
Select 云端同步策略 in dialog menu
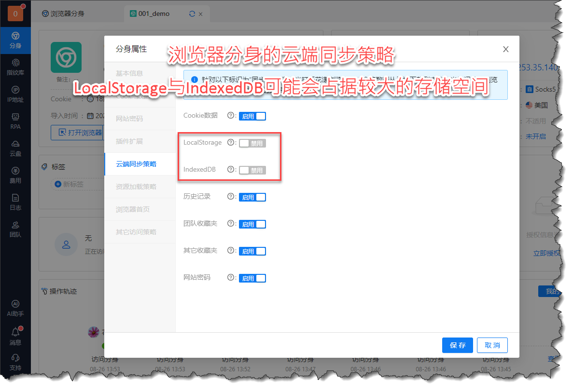pos(140,164)
